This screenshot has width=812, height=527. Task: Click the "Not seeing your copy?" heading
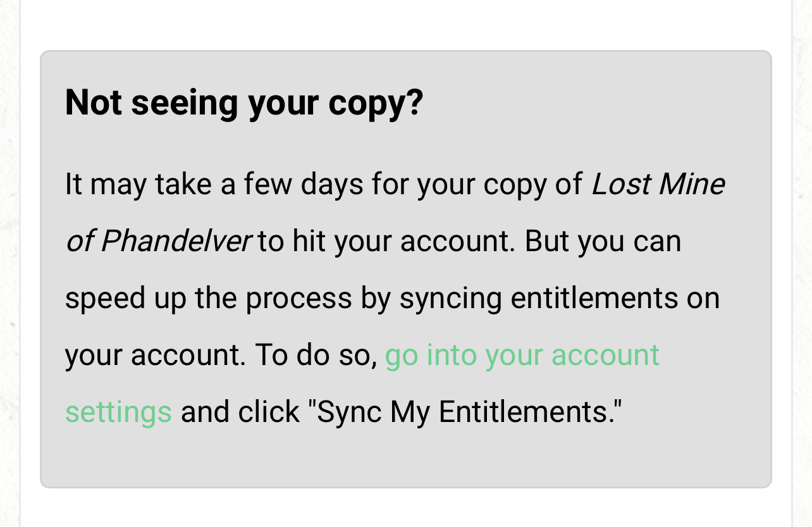(x=243, y=102)
